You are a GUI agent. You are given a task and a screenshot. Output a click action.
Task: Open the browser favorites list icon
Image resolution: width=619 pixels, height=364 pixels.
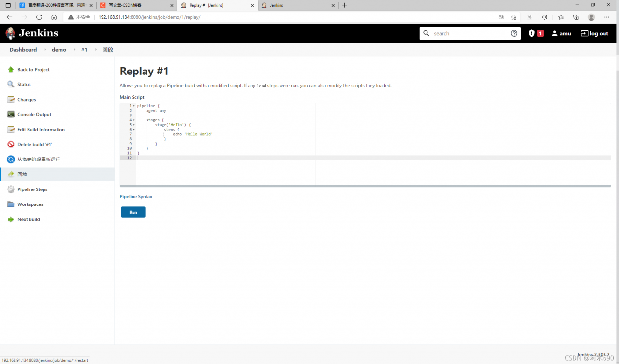point(561,17)
